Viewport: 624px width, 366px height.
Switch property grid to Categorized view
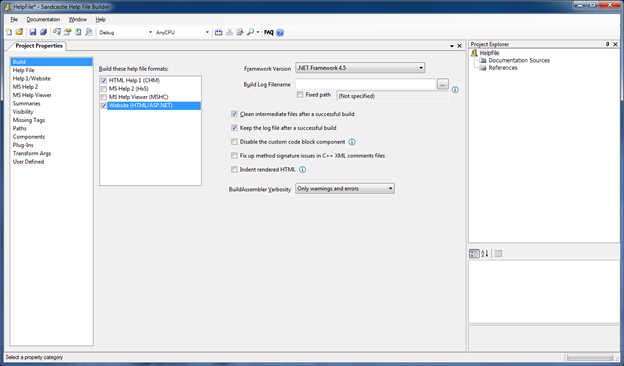point(474,253)
